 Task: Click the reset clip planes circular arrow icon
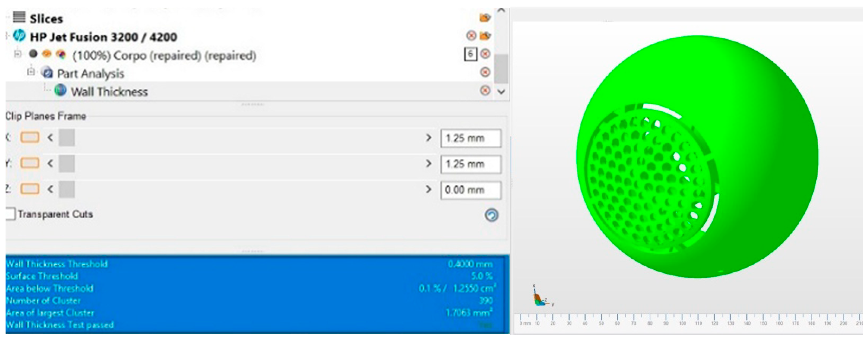491,215
